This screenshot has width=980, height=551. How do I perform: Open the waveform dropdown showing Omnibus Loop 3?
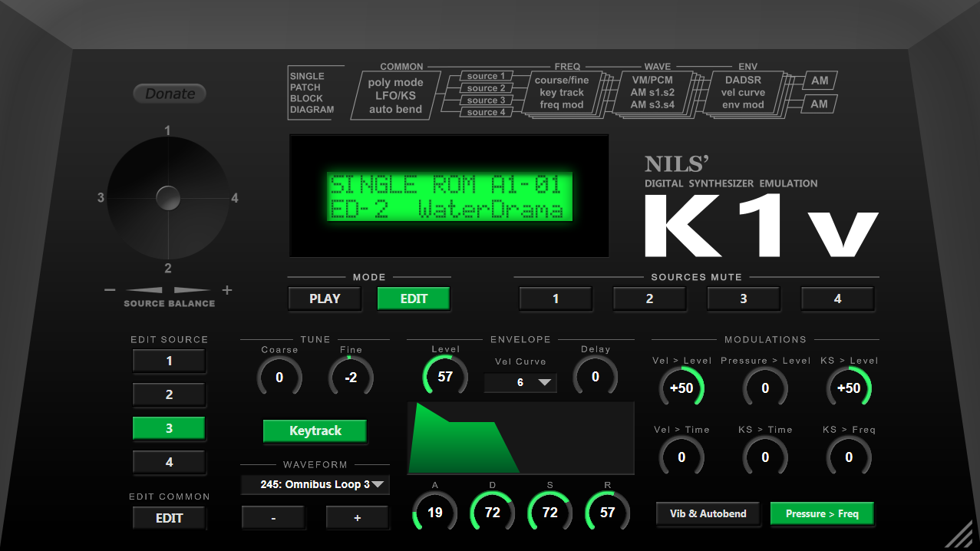pyautogui.click(x=315, y=484)
